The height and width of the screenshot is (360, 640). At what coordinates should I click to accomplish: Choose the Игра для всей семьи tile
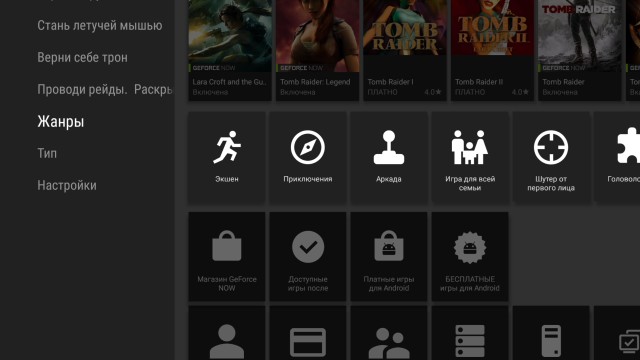[x=470, y=157]
